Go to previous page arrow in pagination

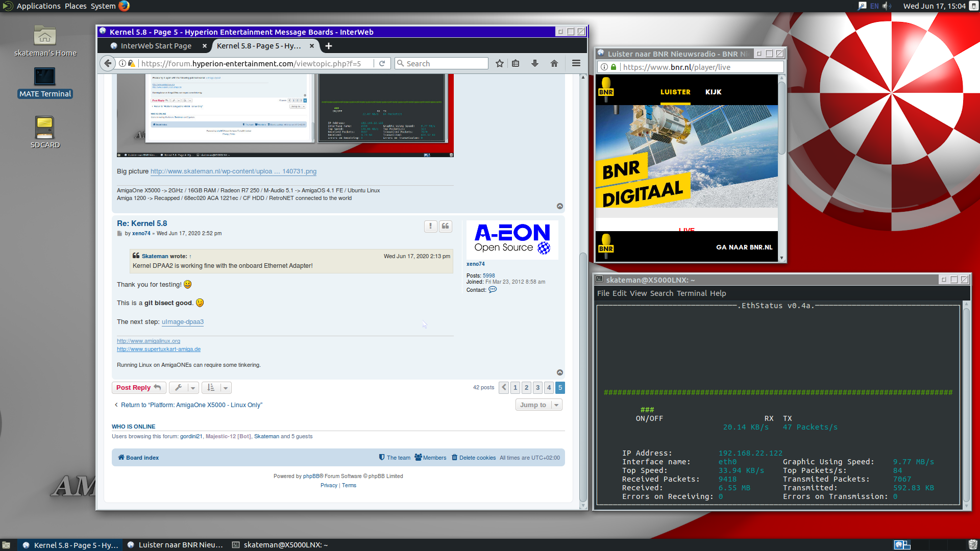(504, 388)
